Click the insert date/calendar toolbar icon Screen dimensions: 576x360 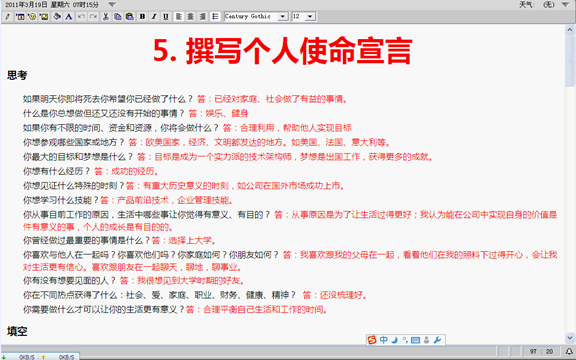click(20, 17)
